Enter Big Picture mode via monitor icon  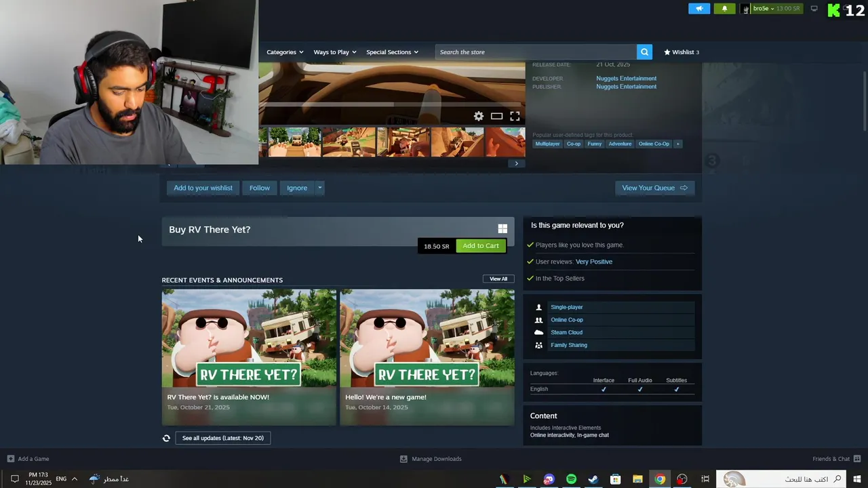814,9
